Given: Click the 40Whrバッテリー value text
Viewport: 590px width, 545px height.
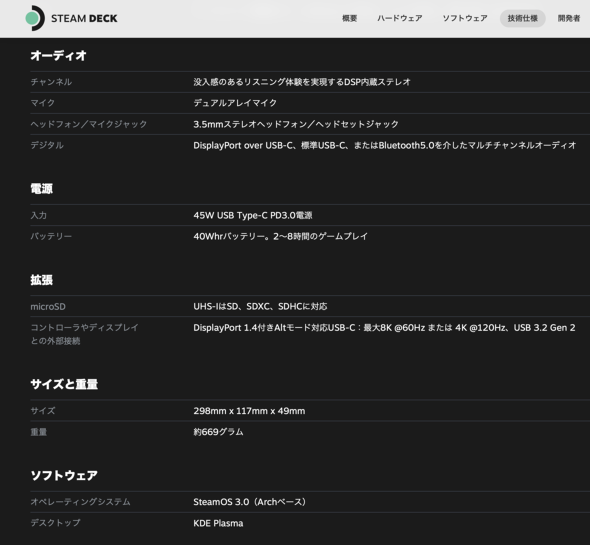Looking at the screenshot, I should coord(280,236).
